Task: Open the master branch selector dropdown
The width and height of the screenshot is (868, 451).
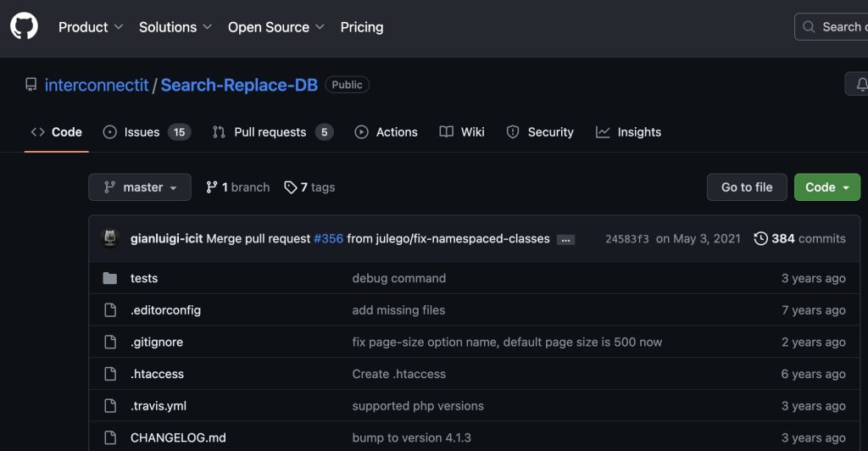Action: point(140,187)
